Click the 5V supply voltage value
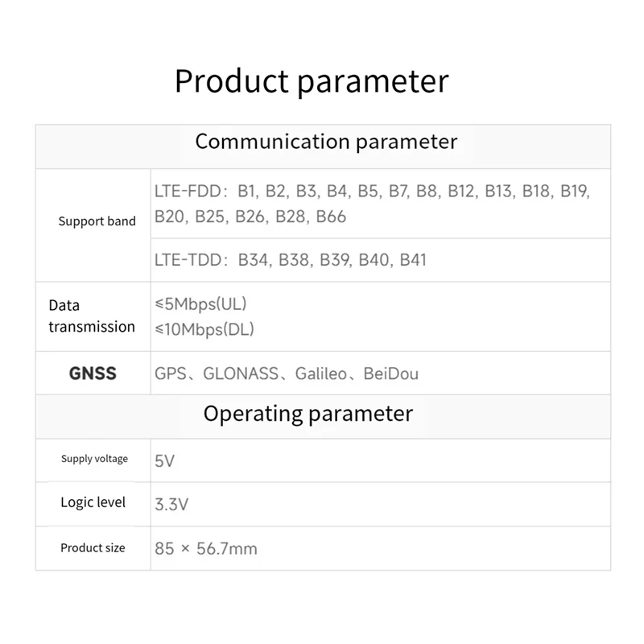Screen dimensions: 644x644 point(164,461)
